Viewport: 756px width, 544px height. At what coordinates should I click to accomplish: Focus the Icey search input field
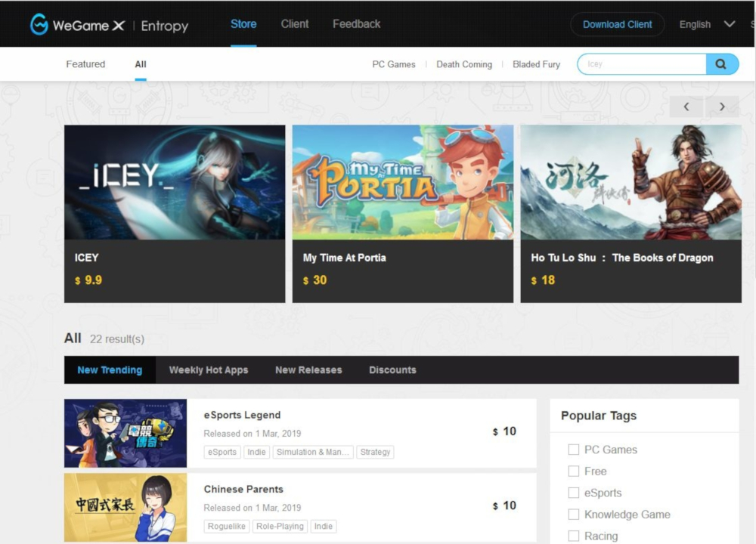642,64
